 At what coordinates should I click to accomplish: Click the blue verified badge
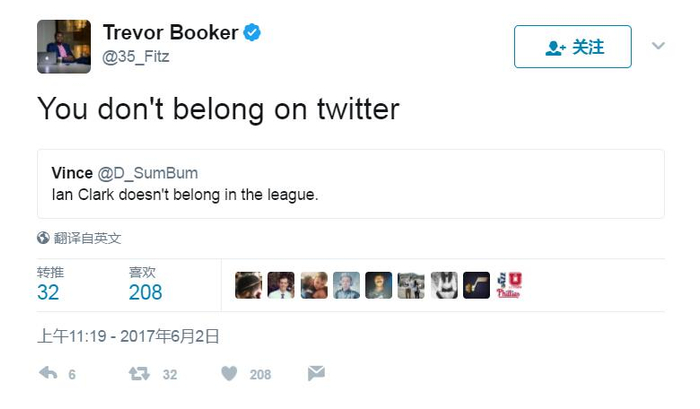pyautogui.click(x=252, y=33)
